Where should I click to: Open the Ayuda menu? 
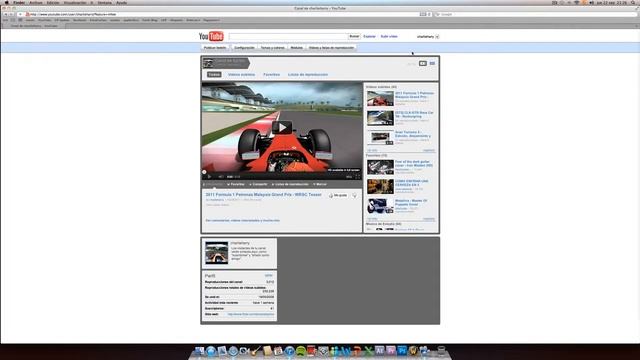[x=122, y=2]
